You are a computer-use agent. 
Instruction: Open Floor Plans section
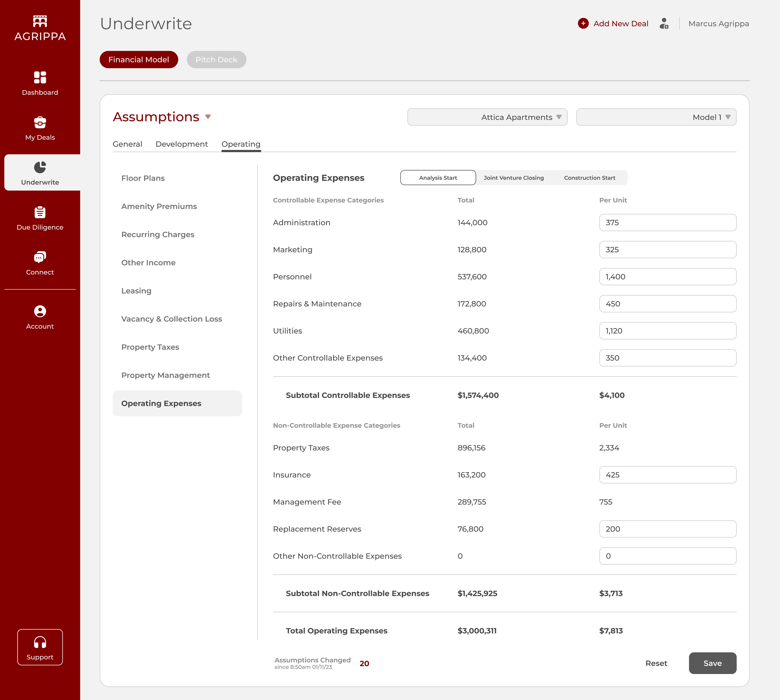pos(143,178)
